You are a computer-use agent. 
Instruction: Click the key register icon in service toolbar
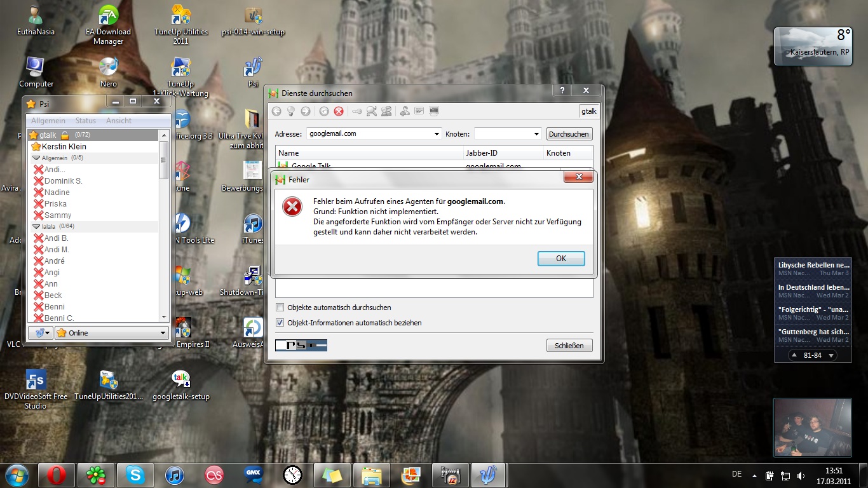356,111
